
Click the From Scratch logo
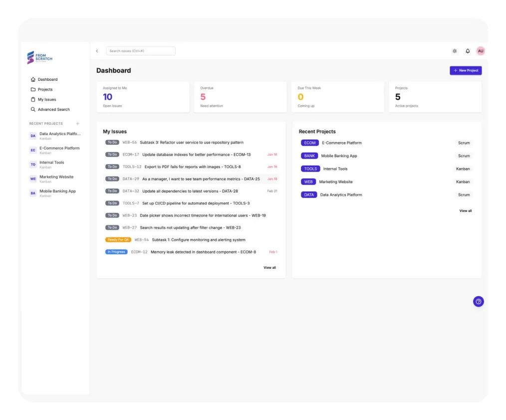click(x=40, y=58)
